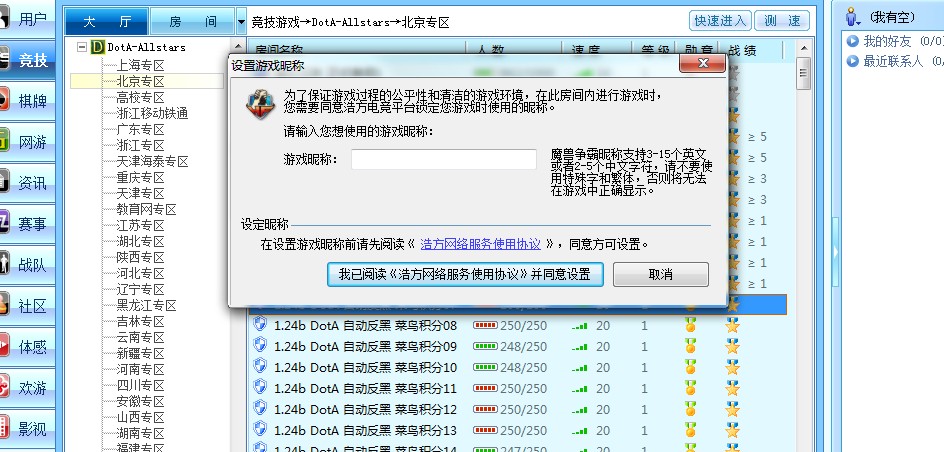The image size is (944, 452).
Task: Click the 游戏昵称 input field
Action: [x=444, y=159]
